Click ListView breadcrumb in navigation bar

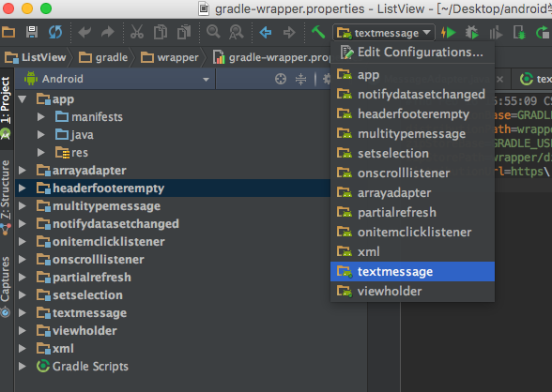36,57
